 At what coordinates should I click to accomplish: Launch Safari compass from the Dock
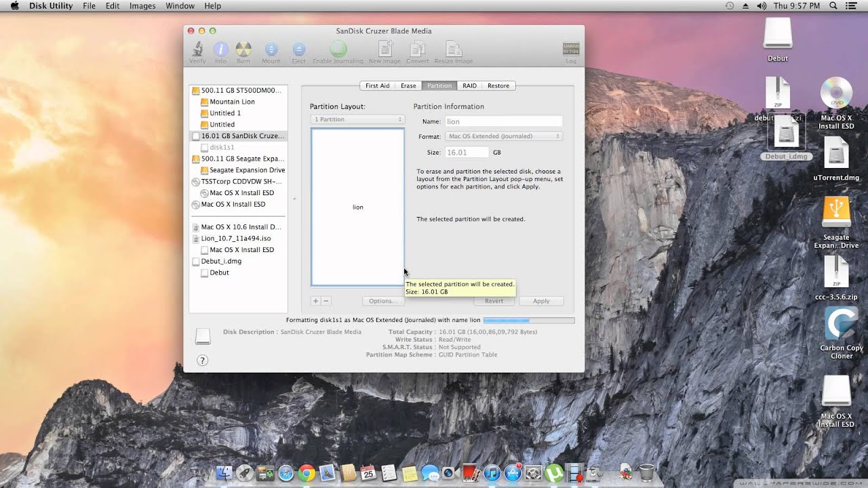[x=286, y=472]
